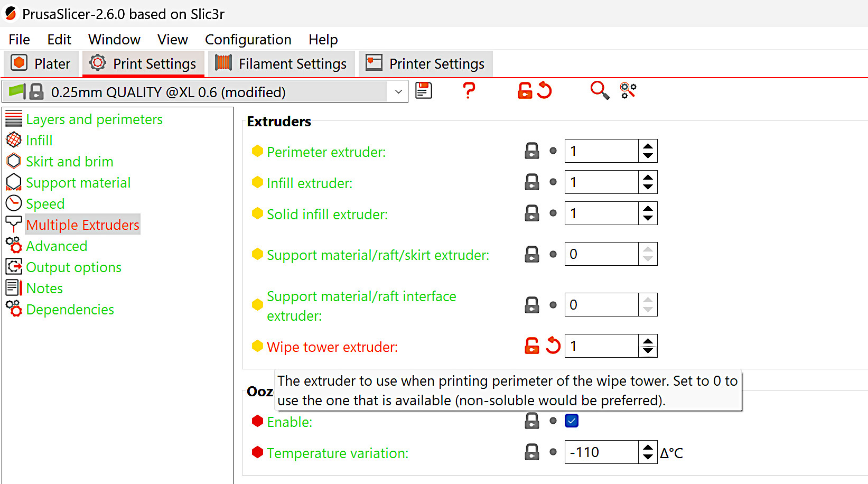Screen dimensions: 868x484
Task: Click the red question mark help icon
Action: click(x=468, y=90)
